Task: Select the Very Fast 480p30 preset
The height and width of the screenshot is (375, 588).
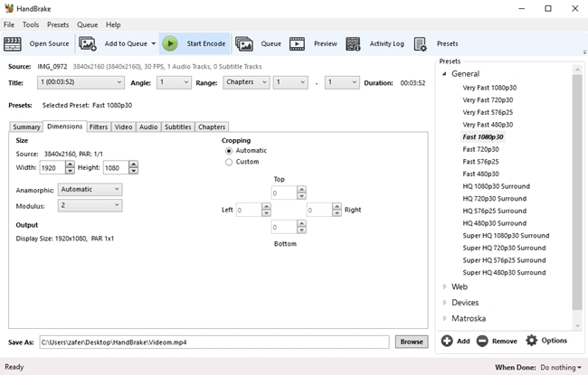Action: pos(488,125)
